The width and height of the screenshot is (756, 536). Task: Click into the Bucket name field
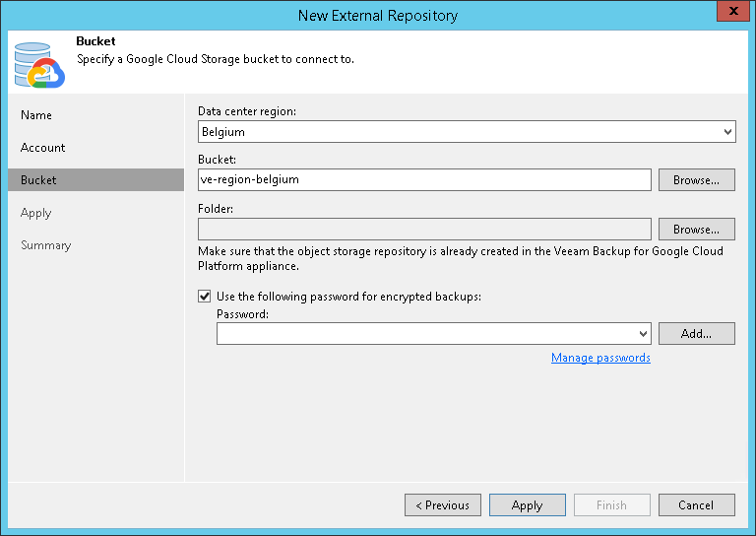(424, 180)
